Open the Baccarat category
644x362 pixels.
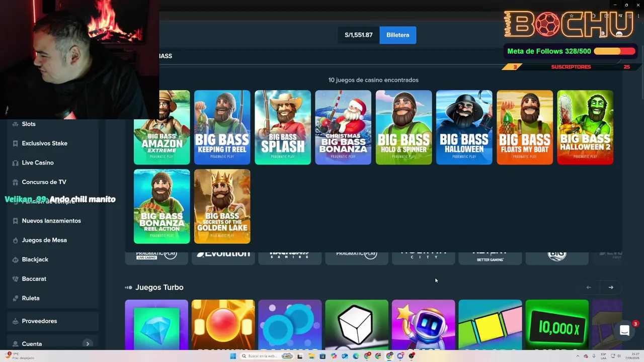click(34, 279)
